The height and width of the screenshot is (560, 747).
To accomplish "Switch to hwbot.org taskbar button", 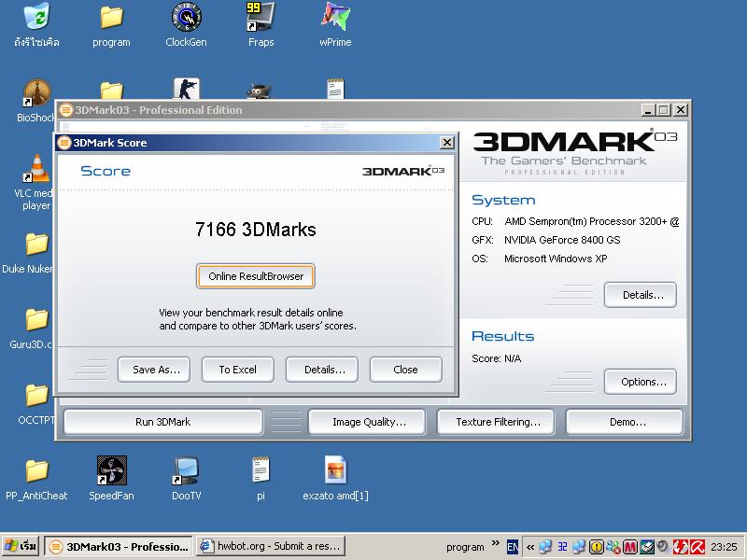I will pyautogui.click(x=271, y=546).
